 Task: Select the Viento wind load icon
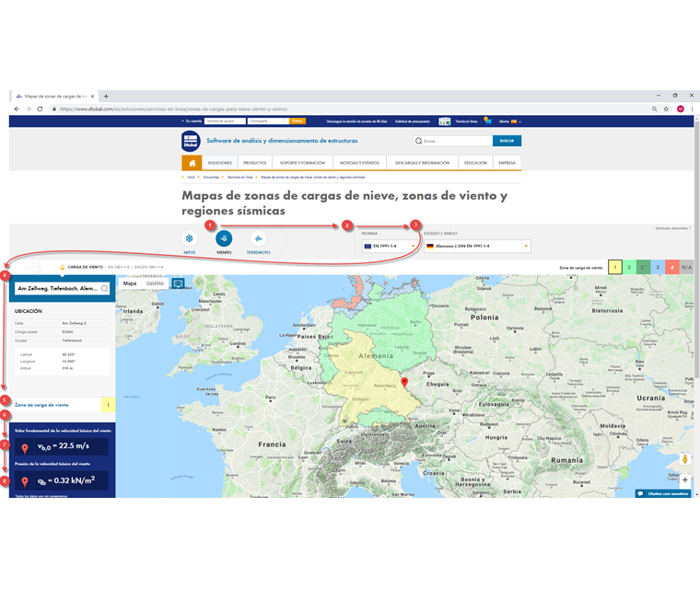coord(224,238)
